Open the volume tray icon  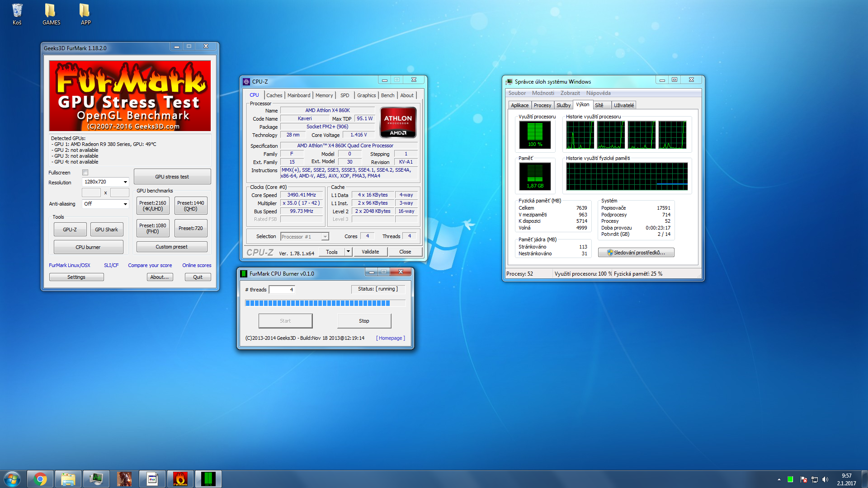coord(826,479)
